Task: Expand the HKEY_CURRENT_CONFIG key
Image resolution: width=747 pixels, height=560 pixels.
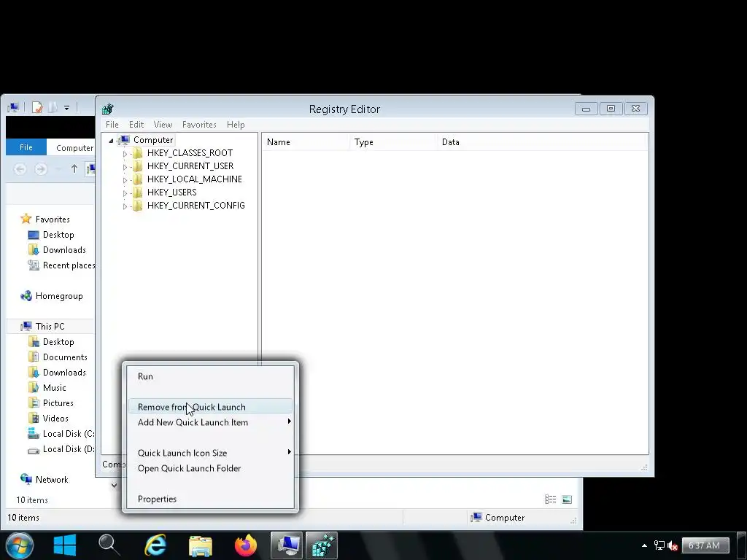Action: (125, 206)
